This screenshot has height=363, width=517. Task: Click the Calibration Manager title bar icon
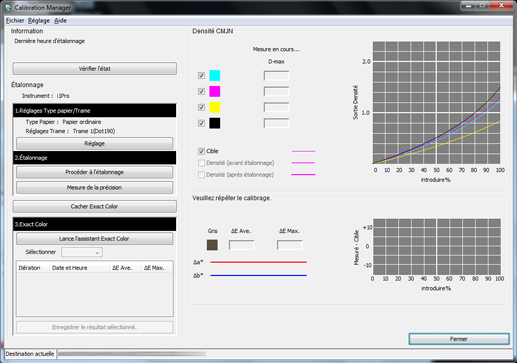click(8, 7)
